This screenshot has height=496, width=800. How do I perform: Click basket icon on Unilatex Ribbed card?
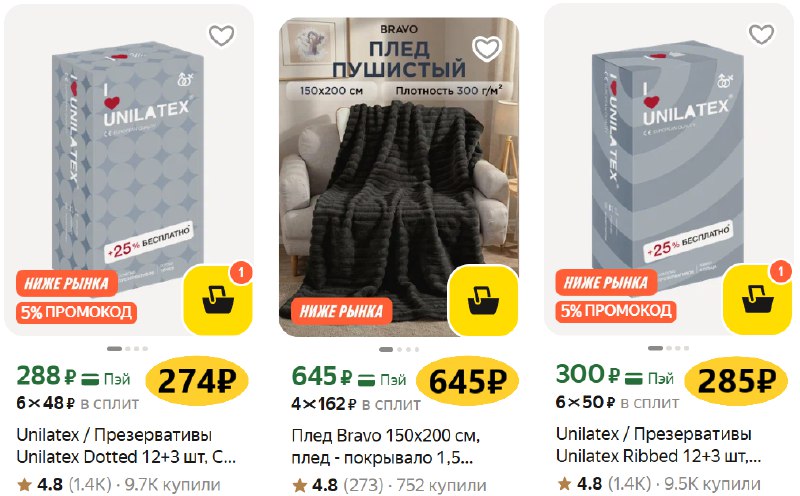[x=758, y=299]
